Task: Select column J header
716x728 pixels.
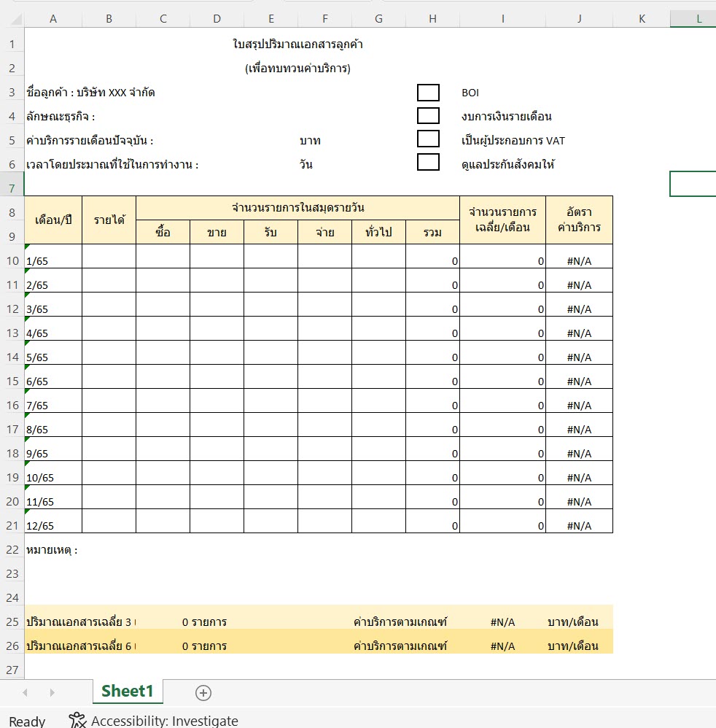Action: pos(579,19)
